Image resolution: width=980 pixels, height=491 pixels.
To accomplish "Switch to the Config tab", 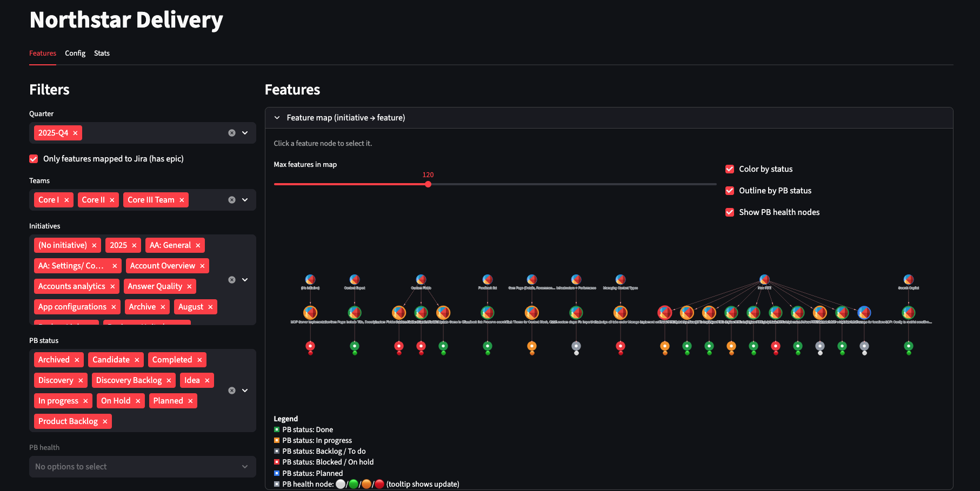I will point(75,53).
